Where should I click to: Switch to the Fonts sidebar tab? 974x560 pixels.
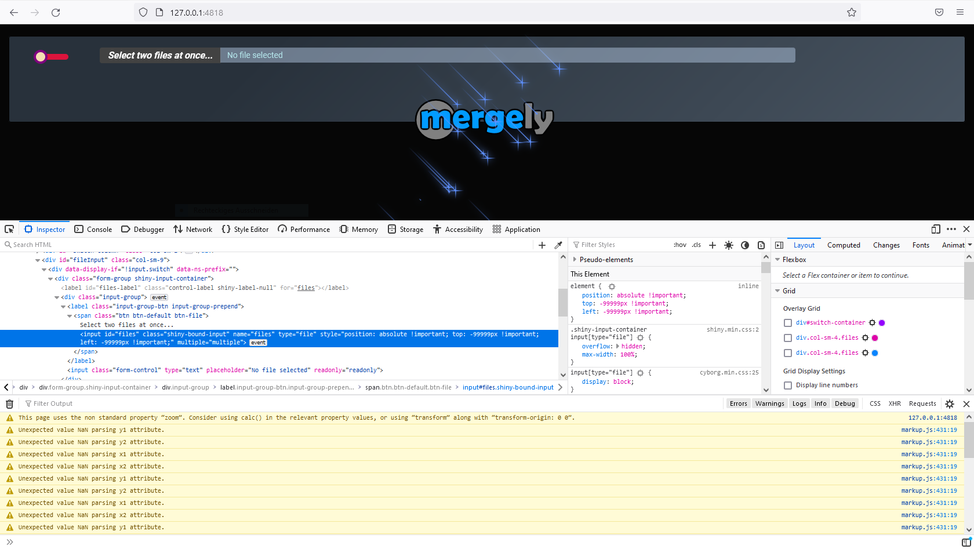[921, 245]
